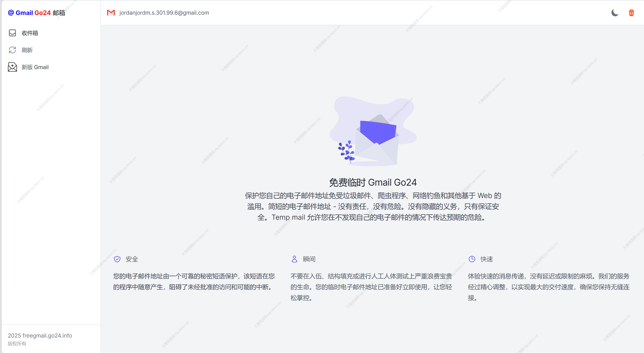Click paragraph starting 体验快速的消息传递
The image size is (644, 353).
click(549, 287)
